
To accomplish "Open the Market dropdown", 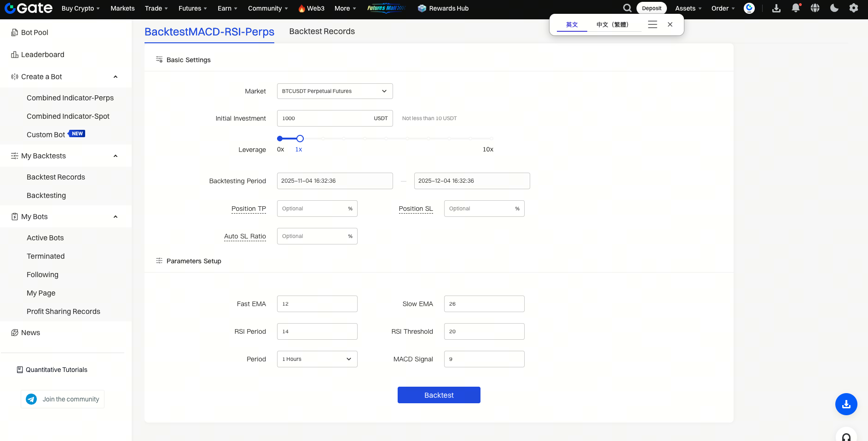I will [x=335, y=91].
